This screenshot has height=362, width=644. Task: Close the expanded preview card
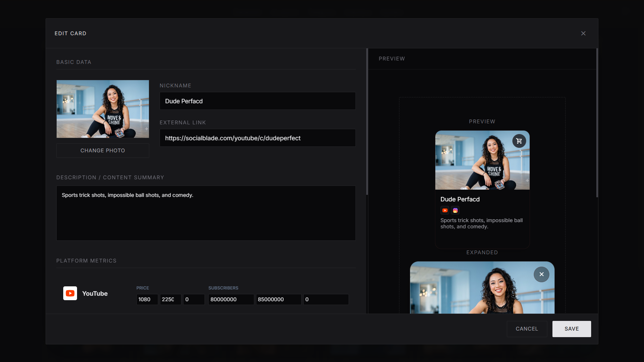pos(541,274)
